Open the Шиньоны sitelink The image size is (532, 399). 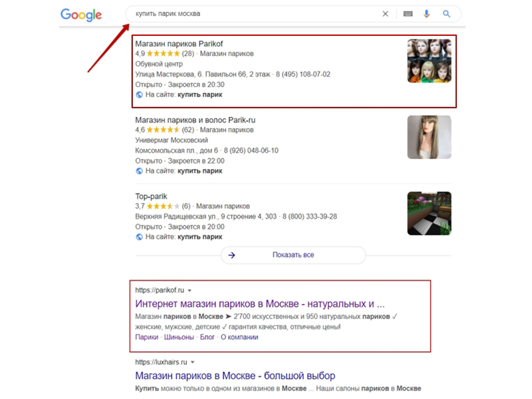(x=179, y=337)
